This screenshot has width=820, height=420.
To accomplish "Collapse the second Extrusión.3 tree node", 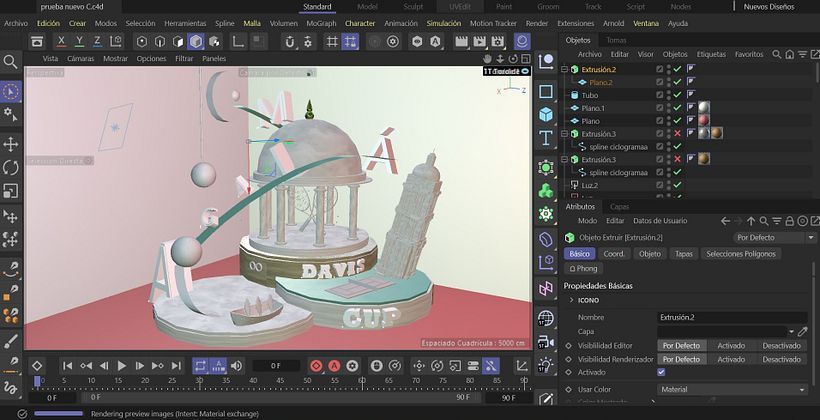I will click(x=564, y=159).
